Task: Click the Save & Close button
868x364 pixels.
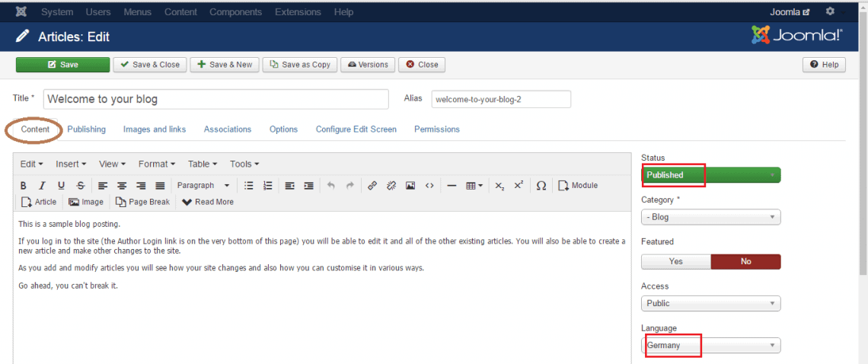Action: coord(149,65)
